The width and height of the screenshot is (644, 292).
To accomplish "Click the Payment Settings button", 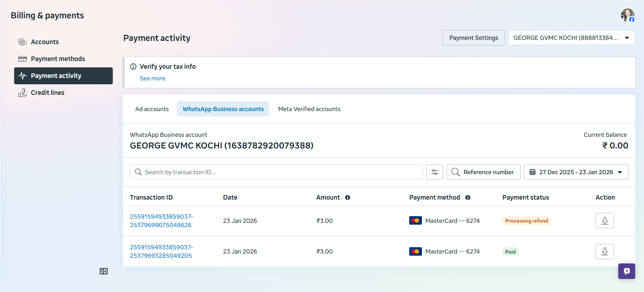I will [473, 38].
